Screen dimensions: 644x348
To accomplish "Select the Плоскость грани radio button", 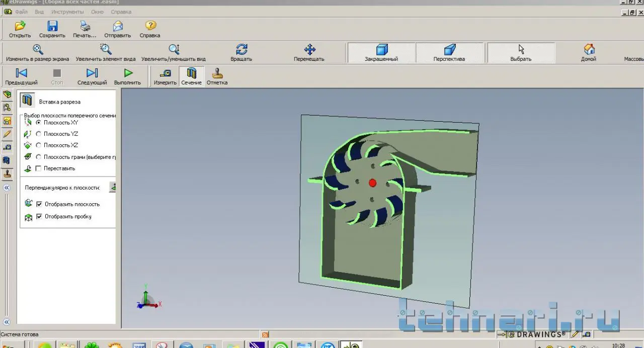I will [x=39, y=157].
